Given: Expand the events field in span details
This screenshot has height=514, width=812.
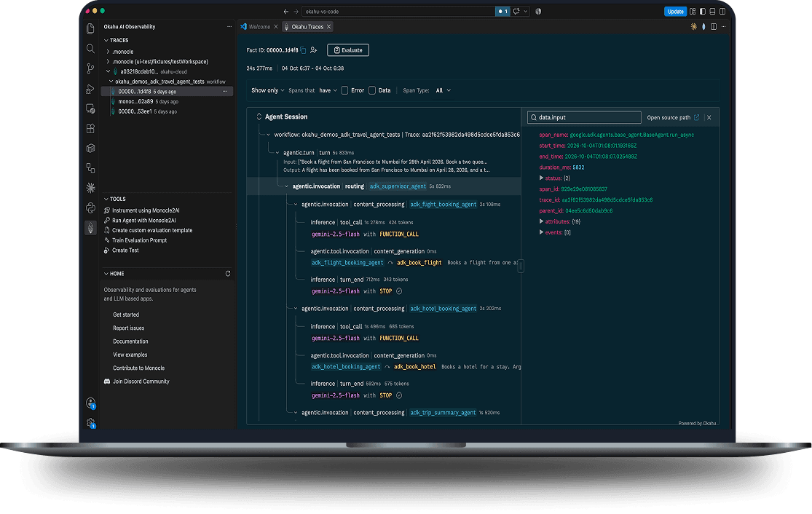Looking at the screenshot, I should [x=542, y=232].
